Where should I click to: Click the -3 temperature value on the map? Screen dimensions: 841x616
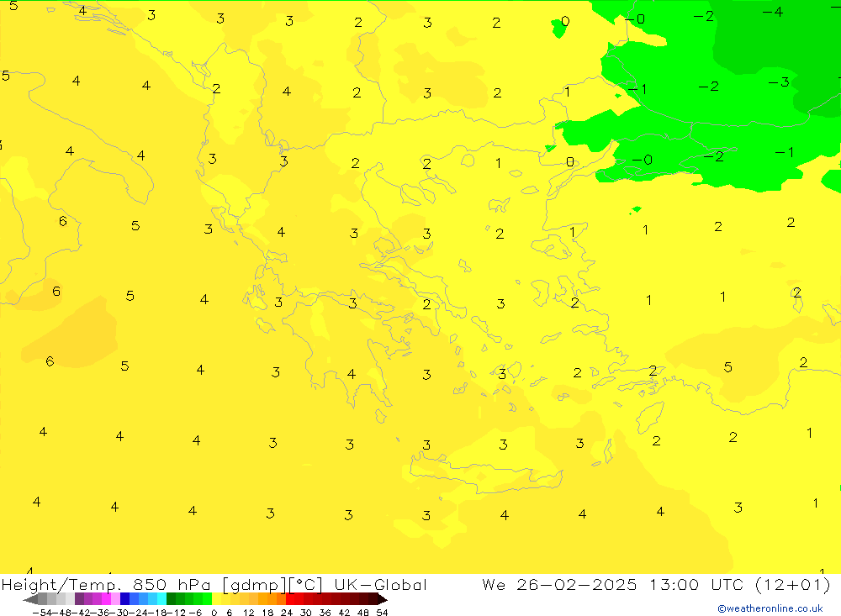pyautogui.click(x=779, y=82)
